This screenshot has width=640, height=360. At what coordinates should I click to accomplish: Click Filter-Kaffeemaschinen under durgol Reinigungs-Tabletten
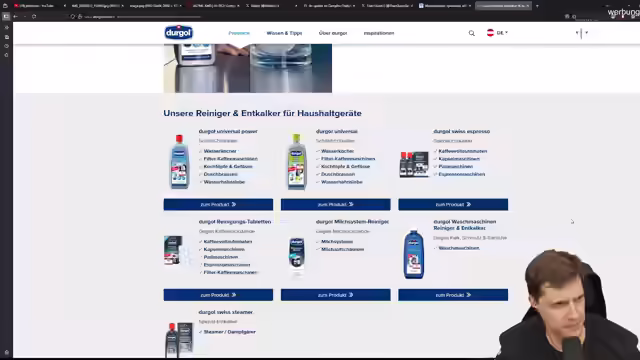(231, 272)
